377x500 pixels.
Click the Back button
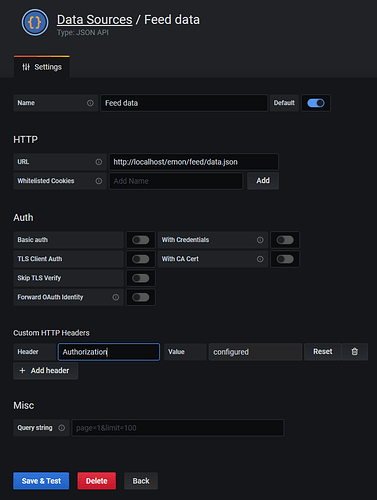(141, 481)
